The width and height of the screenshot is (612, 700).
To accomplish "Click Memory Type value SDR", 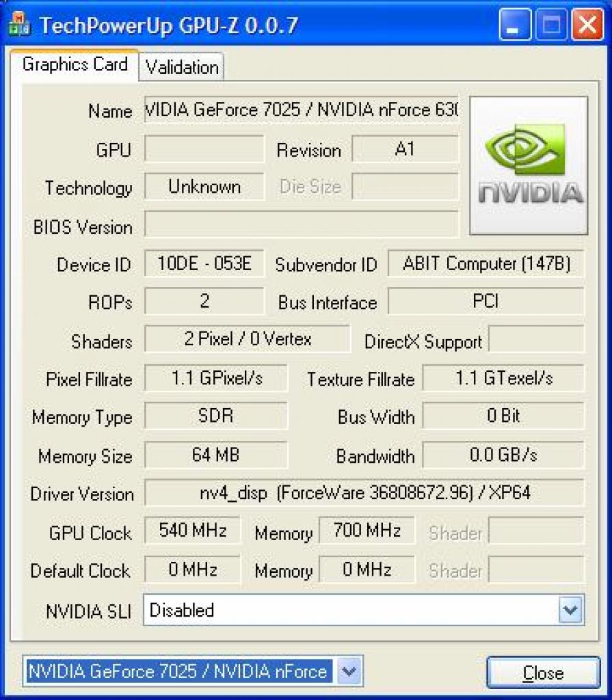I will 216,416.
